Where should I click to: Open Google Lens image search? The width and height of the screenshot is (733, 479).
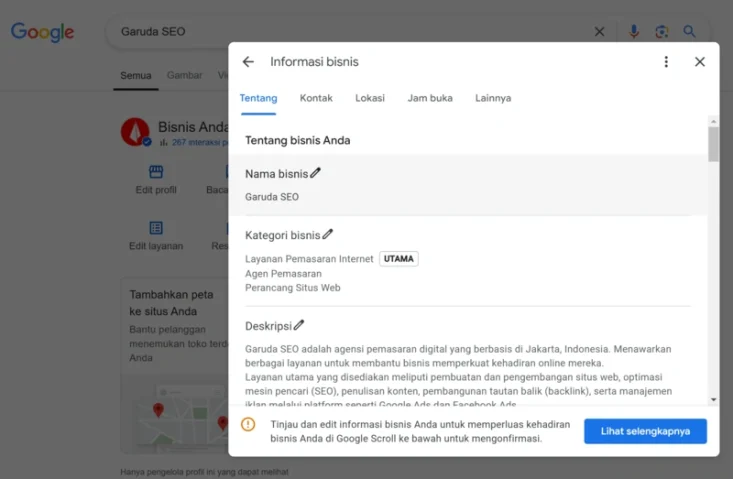[x=661, y=31]
